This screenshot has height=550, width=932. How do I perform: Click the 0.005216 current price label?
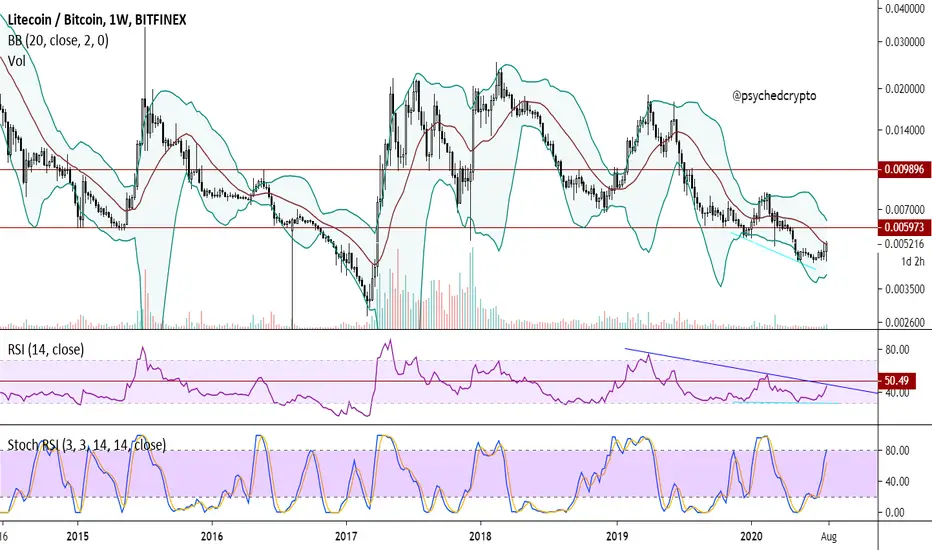pos(904,244)
